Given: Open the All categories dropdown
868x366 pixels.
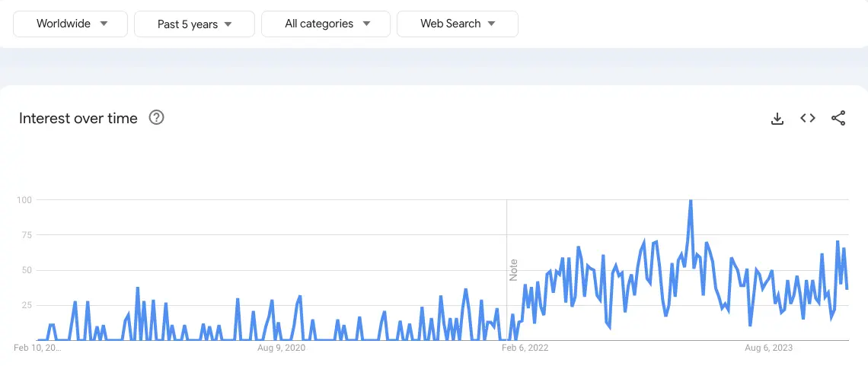Looking at the screenshot, I should (x=326, y=24).
